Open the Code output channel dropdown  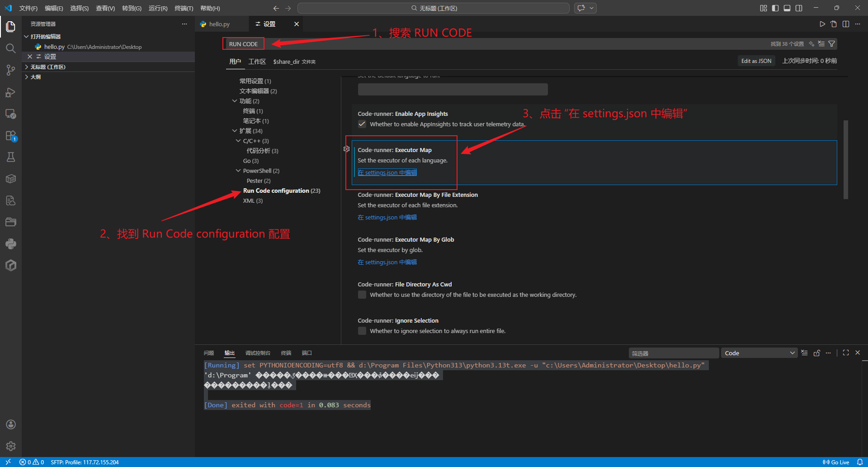point(759,353)
